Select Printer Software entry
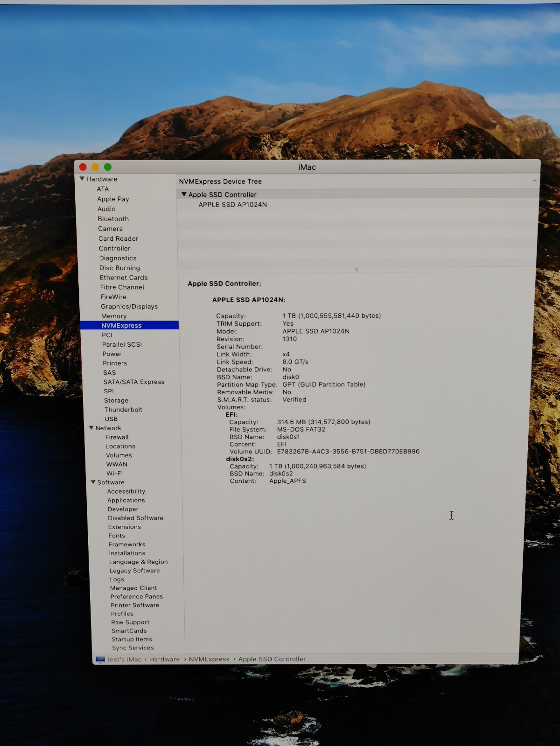Viewport: 560px width, 746px height. (x=135, y=605)
